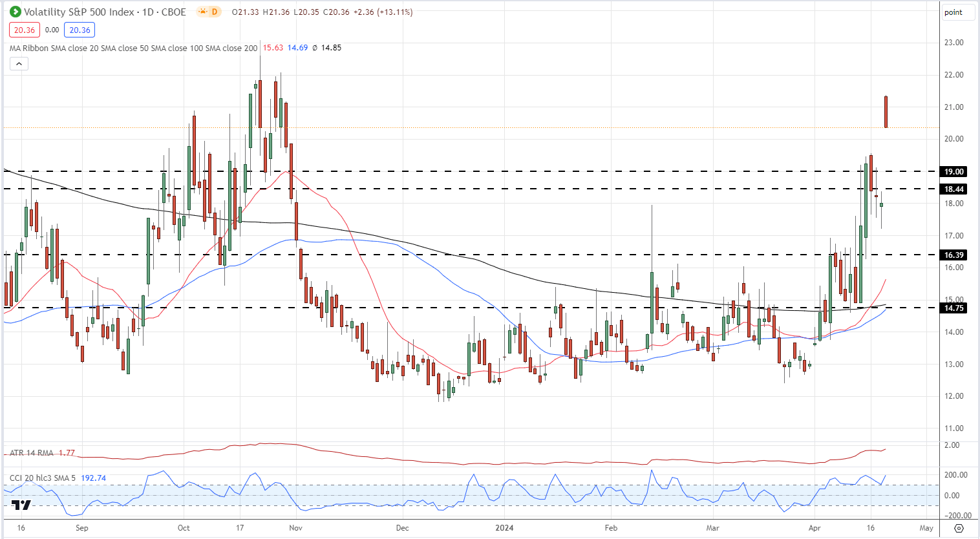The image size is (980, 539).
Task: Open chart settings hexagon gear icon
Action: click(959, 528)
